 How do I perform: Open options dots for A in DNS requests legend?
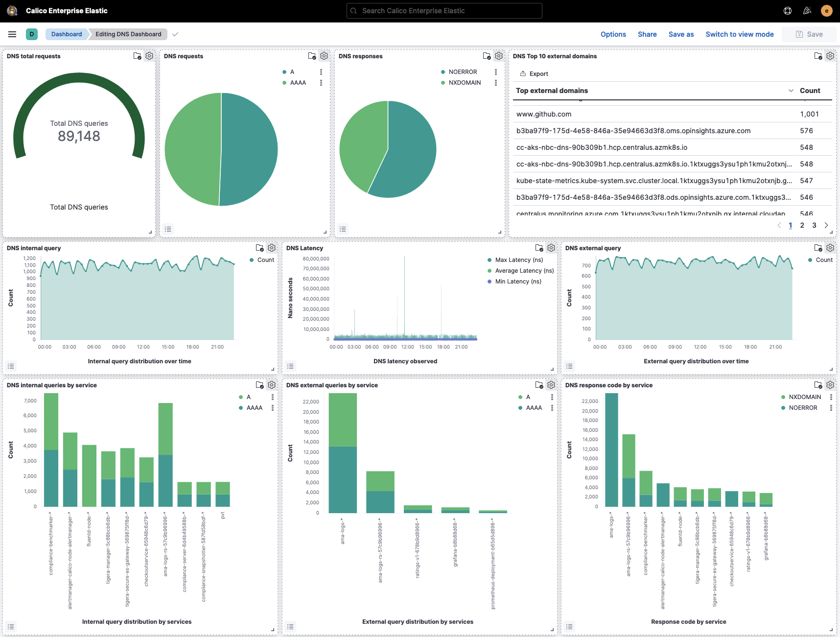(321, 72)
